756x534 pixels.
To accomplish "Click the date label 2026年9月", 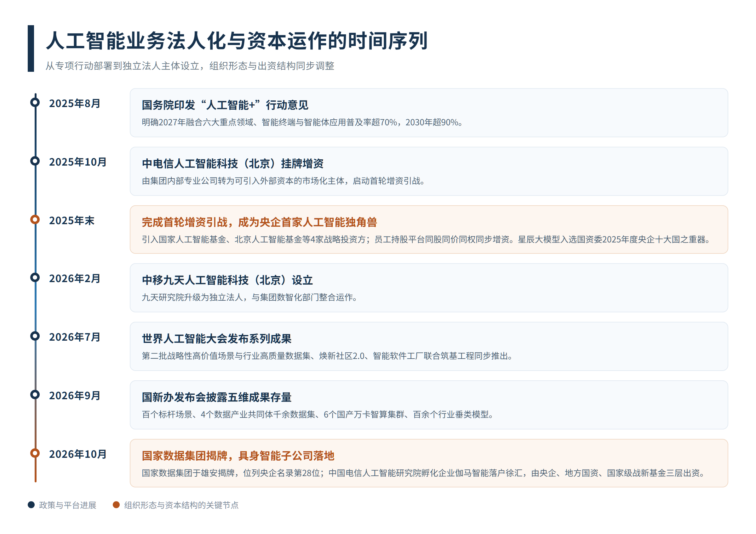I will click(75, 395).
